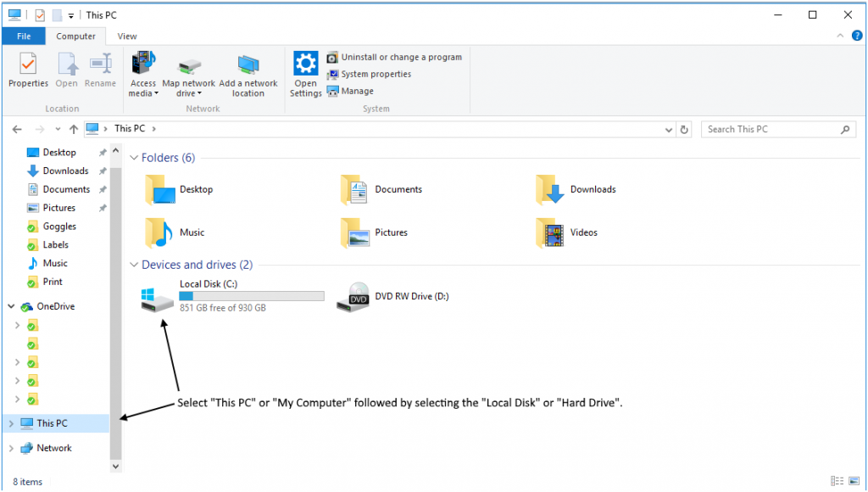Open the File menu tab
This screenshot has height=492, width=868.
click(x=24, y=36)
